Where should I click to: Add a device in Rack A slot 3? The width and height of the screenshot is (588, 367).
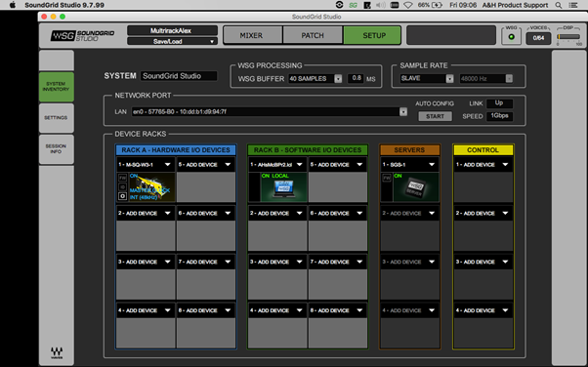click(x=146, y=262)
